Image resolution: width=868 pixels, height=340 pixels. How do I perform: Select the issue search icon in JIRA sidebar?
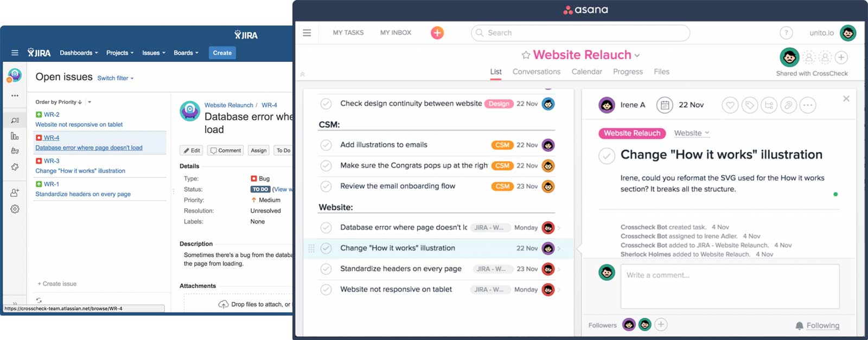pyautogui.click(x=15, y=120)
